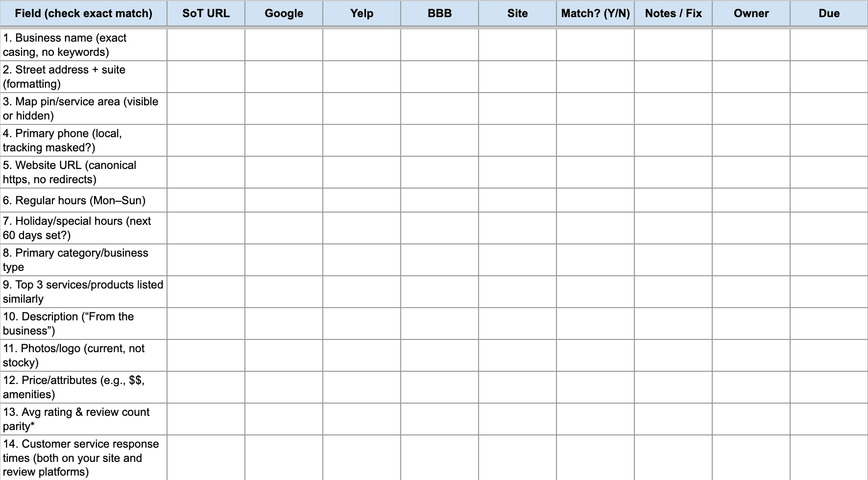The height and width of the screenshot is (480, 868).
Task: Click the Google cell for Business name
Action: pyautogui.click(x=284, y=45)
